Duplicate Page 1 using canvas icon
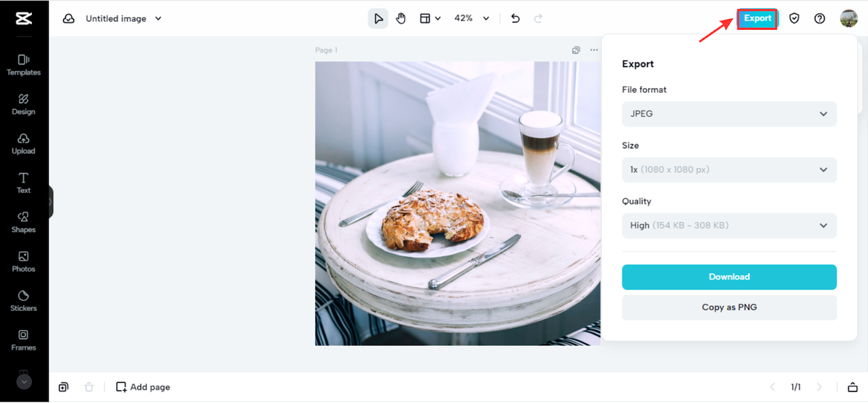This screenshot has width=868, height=403. [x=576, y=50]
